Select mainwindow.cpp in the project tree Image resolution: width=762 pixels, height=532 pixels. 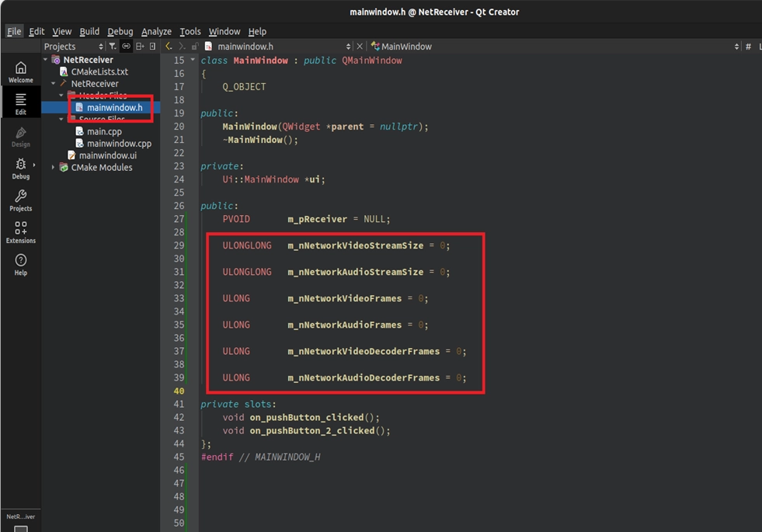coord(119,144)
